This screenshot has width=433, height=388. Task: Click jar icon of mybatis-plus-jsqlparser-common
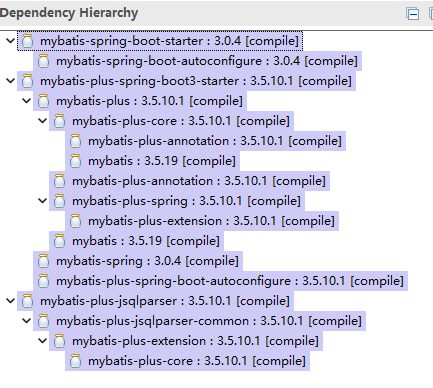(43, 321)
